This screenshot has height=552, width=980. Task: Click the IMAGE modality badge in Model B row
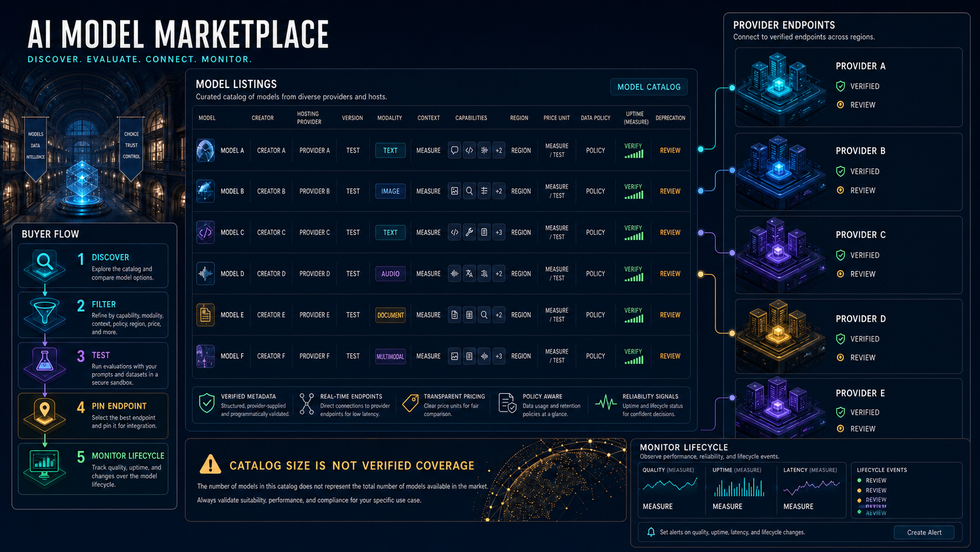[390, 191]
